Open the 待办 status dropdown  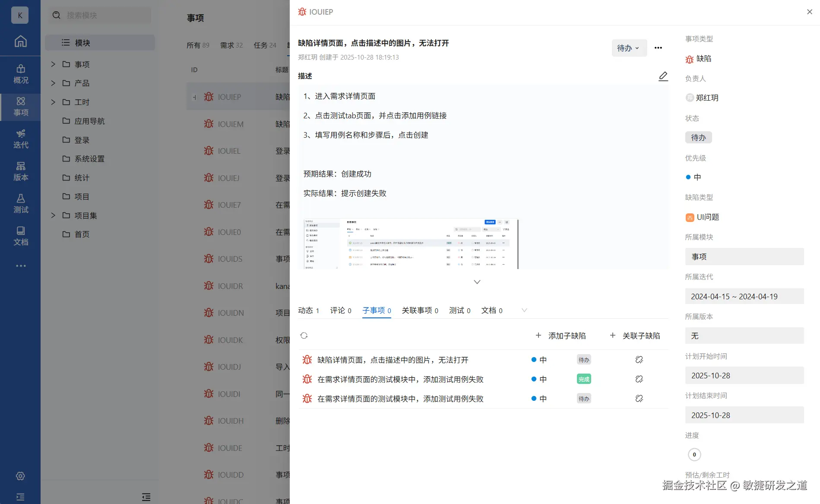[629, 48]
